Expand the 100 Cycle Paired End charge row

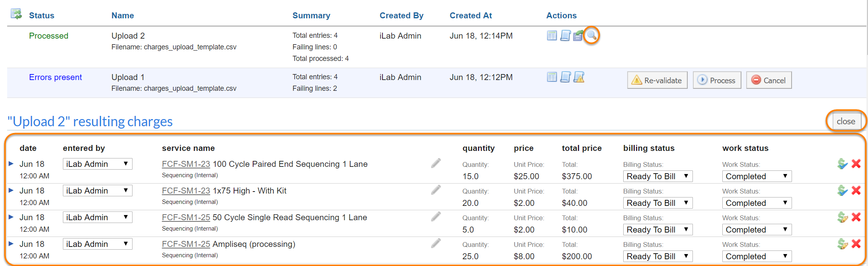(x=11, y=164)
